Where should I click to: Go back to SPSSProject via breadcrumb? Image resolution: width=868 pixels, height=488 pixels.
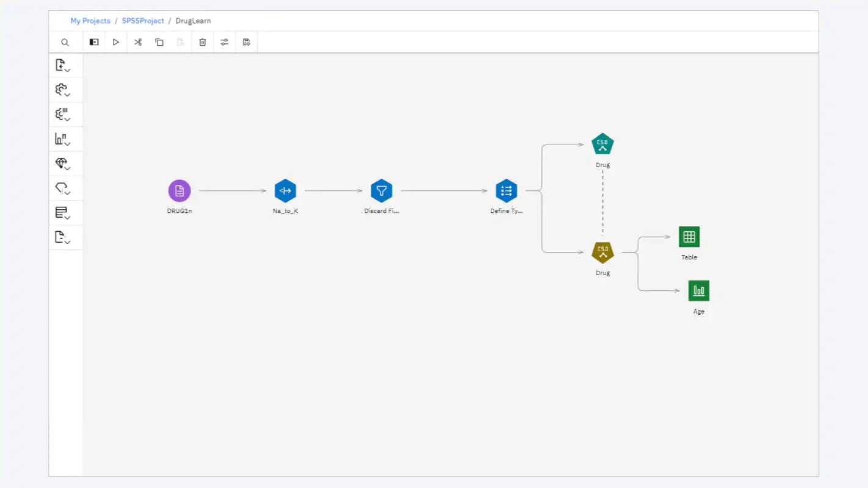tap(142, 20)
